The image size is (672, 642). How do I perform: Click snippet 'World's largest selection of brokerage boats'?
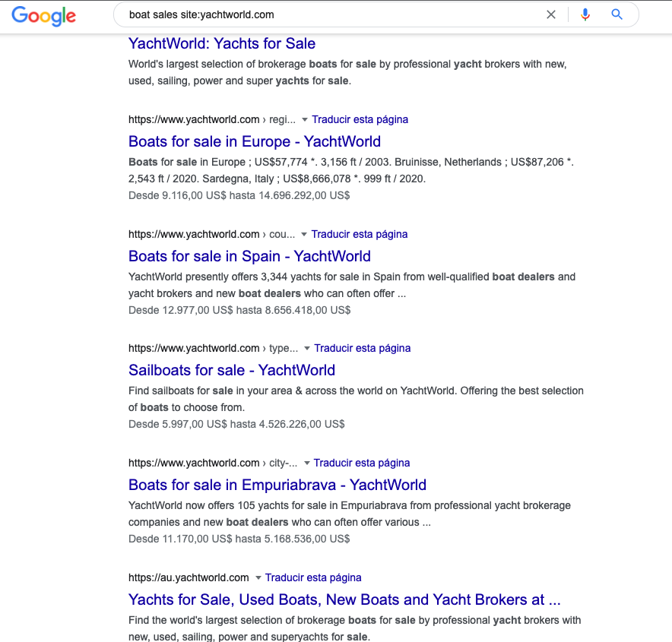(x=347, y=72)
